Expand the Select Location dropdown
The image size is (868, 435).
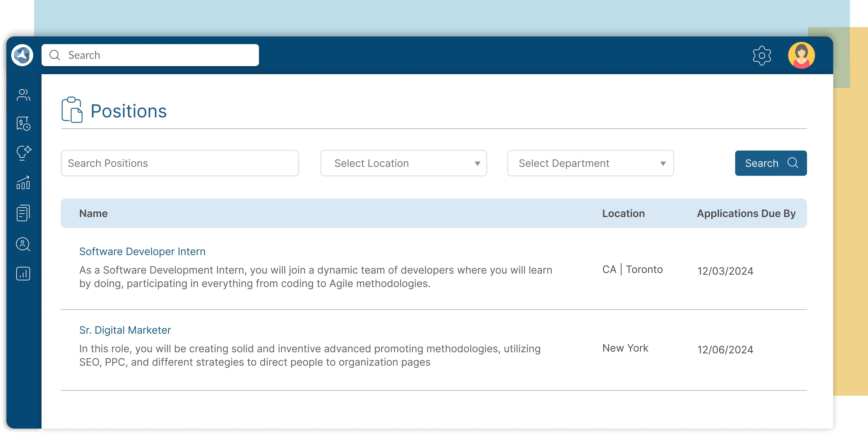point(403,163)
